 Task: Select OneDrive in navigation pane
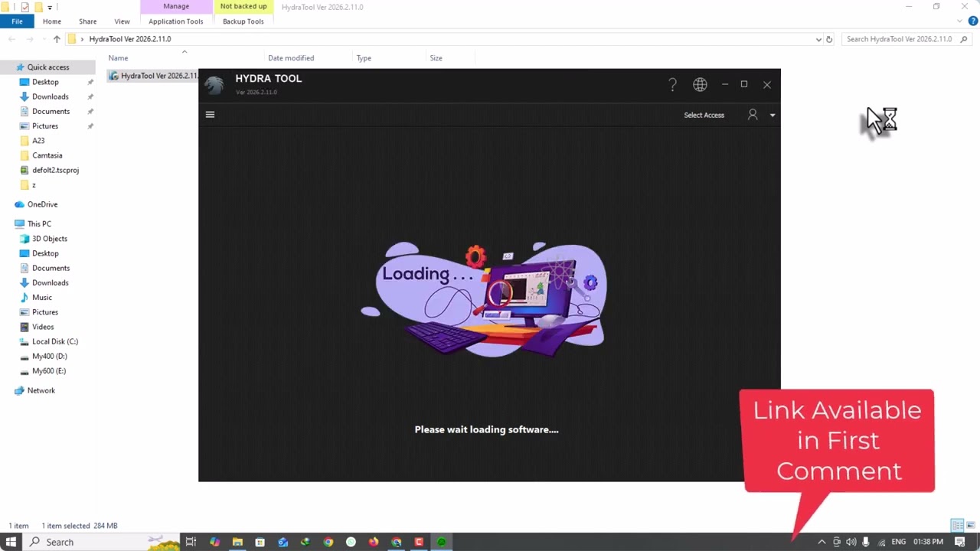pyautogui.click(x=42, y=204)
